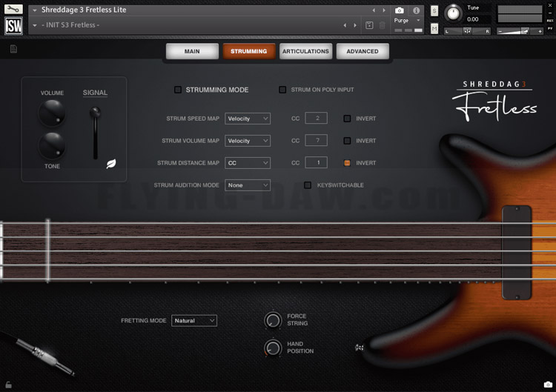The height and width of the screenshot is (392, 556).
Task: Solo the instrument with the S button
Action: [x=434, y=11]
